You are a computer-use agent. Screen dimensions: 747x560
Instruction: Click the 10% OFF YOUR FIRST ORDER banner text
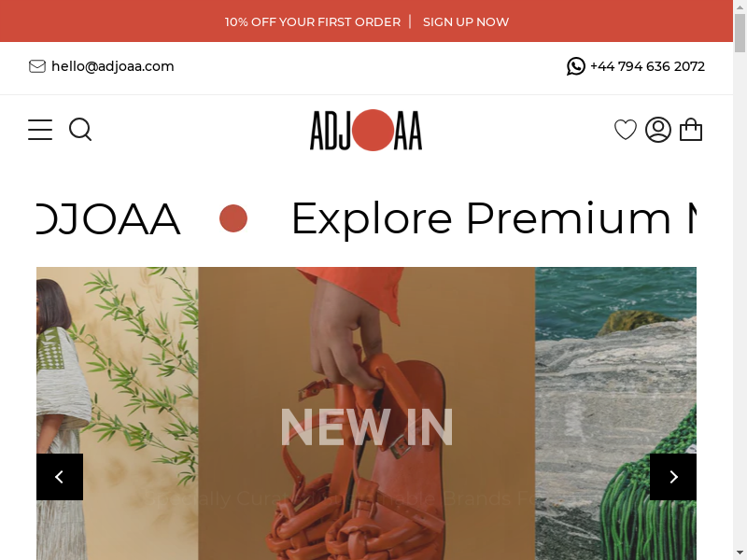coord(313,21)
